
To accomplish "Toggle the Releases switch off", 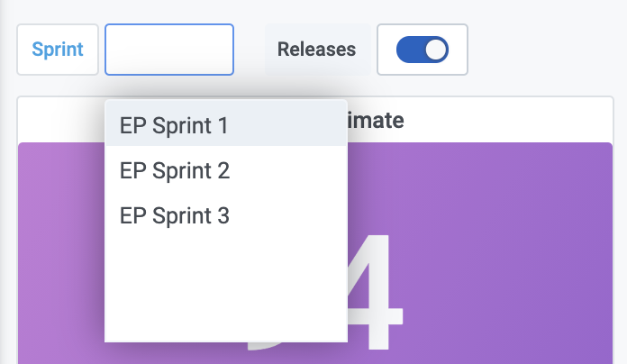I will [x=423, y=50].
